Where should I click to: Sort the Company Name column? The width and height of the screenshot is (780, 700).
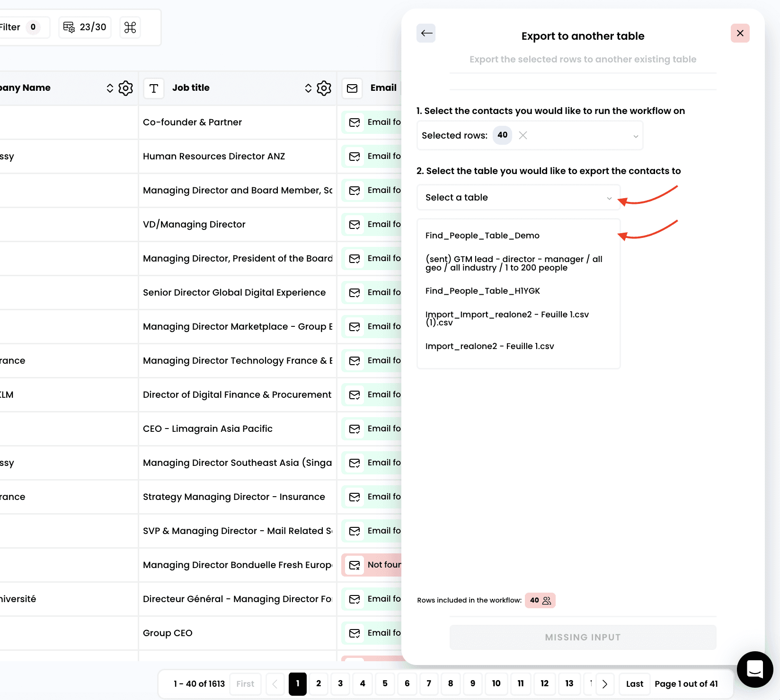coord(110,88)
